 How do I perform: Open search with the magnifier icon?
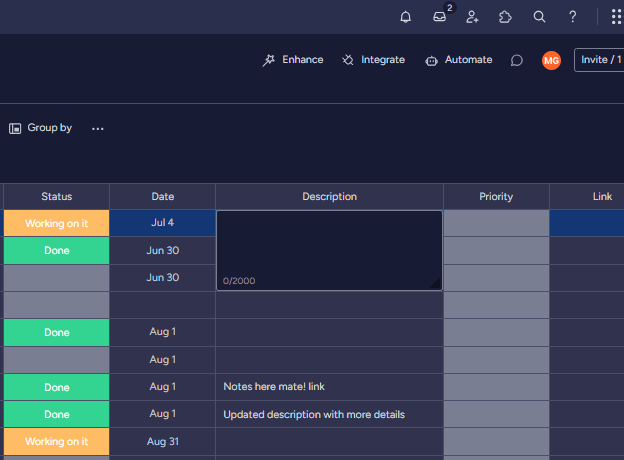(539, 17)
